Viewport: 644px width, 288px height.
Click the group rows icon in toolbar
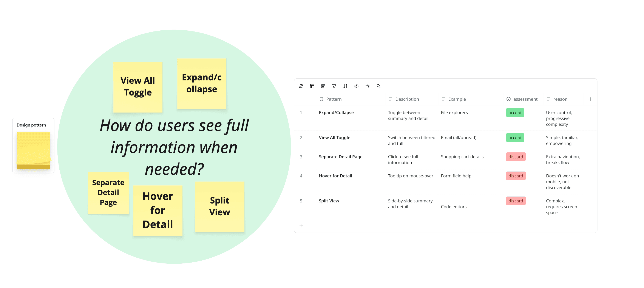(x=323, y=86)
